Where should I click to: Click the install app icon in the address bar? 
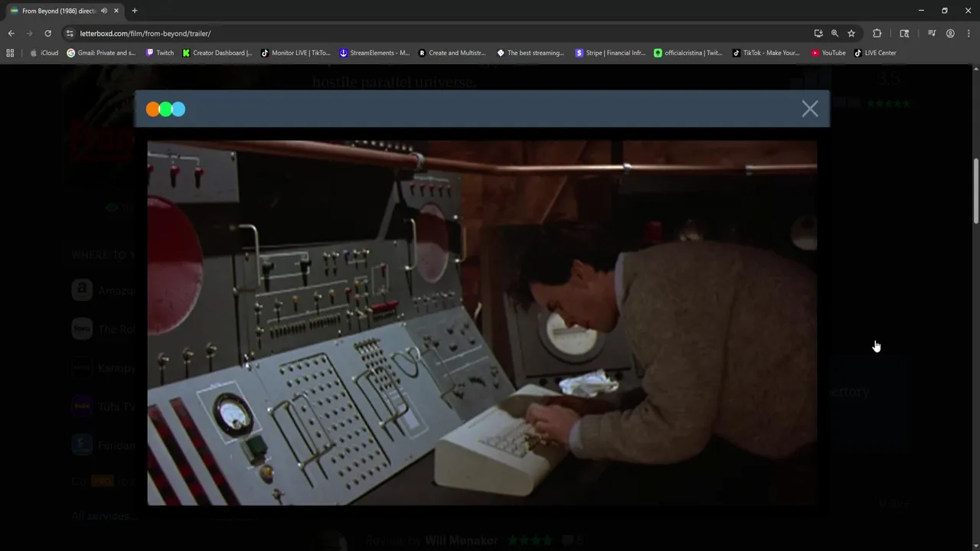tap(818, 34)
